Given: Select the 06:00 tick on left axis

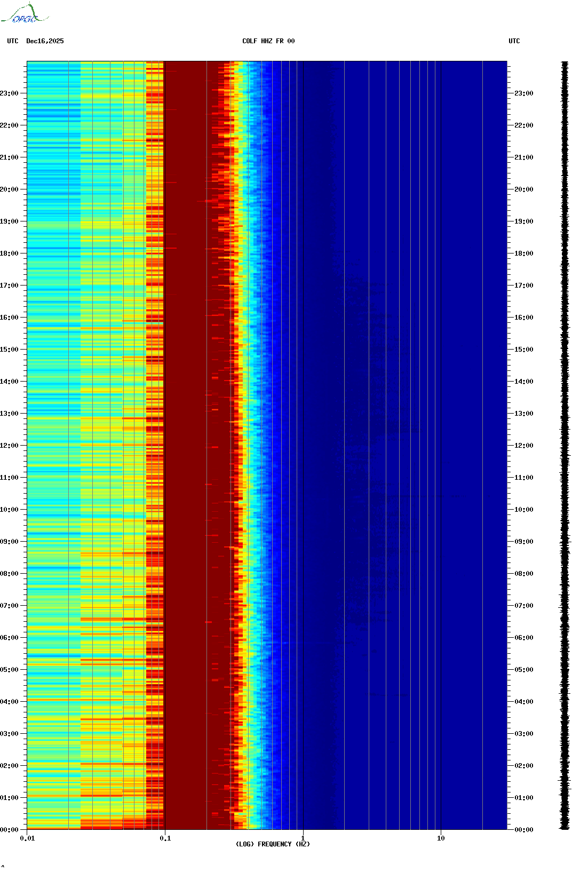Looking at the screenshot, I should click(x=9, y=638).
